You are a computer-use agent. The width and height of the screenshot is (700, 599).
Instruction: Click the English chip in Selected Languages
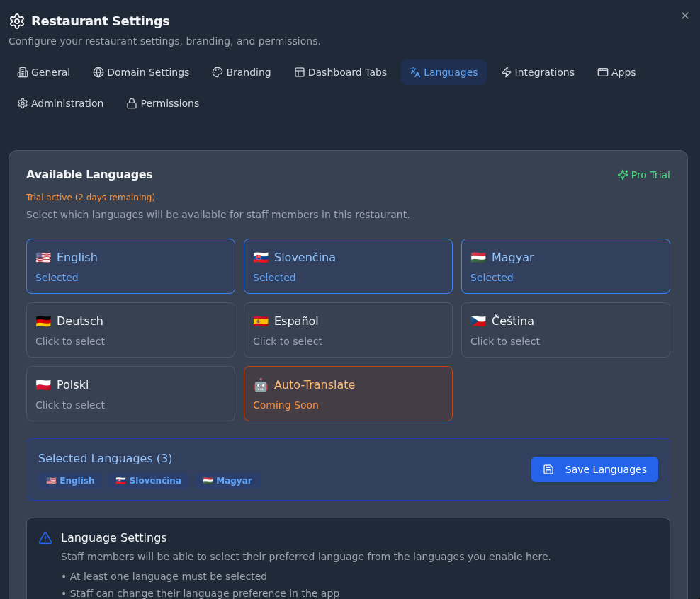point(71,480)
